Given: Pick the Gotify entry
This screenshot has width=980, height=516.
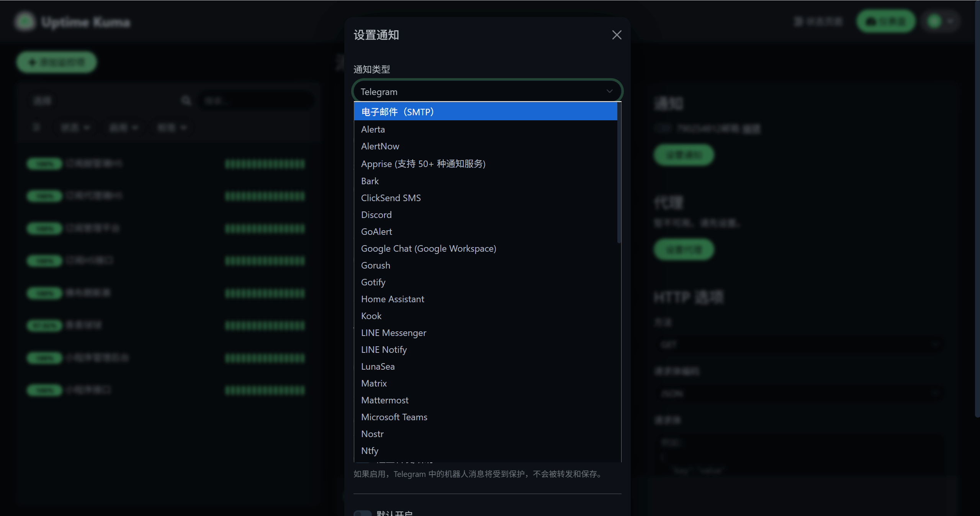Looking at the screenshot, I should pos(373,282).
